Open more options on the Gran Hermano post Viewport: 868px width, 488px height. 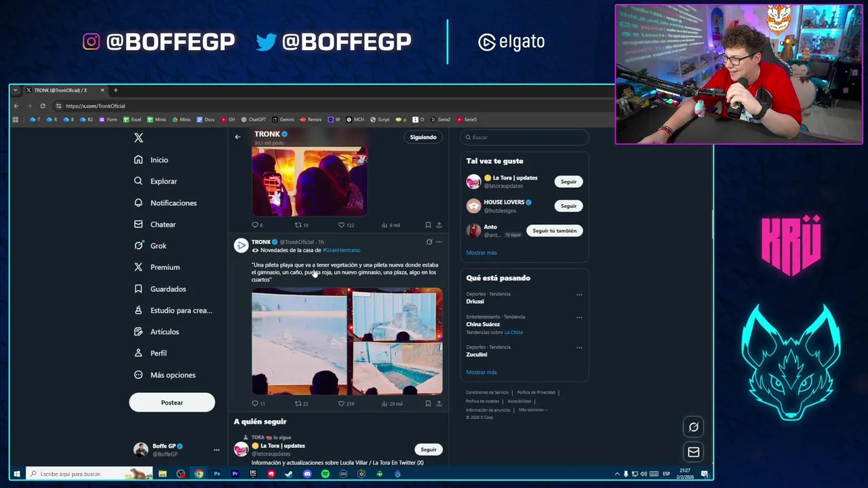pyautogui.click(x=439, y=242)
